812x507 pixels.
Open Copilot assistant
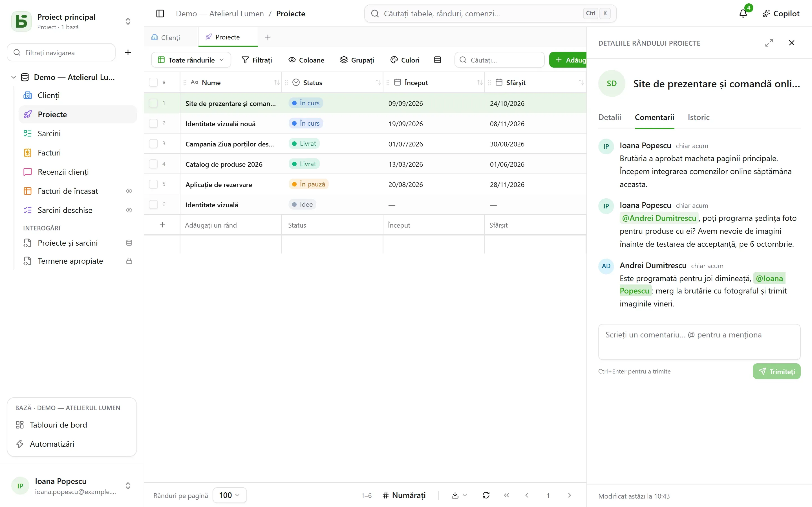(x=781, y=14)
